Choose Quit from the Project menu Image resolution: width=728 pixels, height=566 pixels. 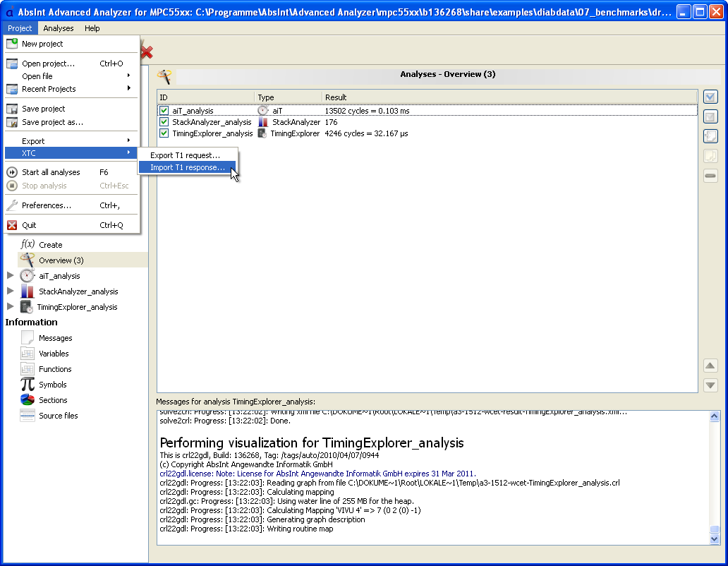click(x=71, y=225)
